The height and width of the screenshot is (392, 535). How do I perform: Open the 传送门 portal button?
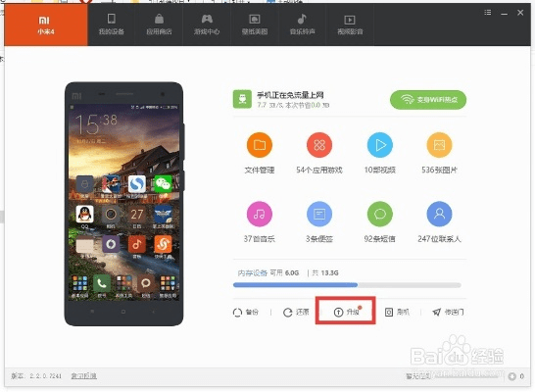pyautogui.click(x=448, y=312)
